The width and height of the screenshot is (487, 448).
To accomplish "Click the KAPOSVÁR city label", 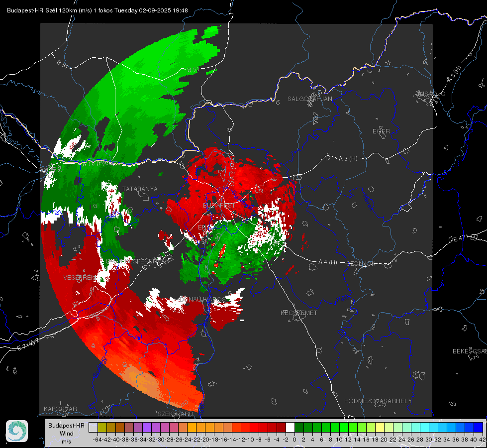I will point(60,409).
